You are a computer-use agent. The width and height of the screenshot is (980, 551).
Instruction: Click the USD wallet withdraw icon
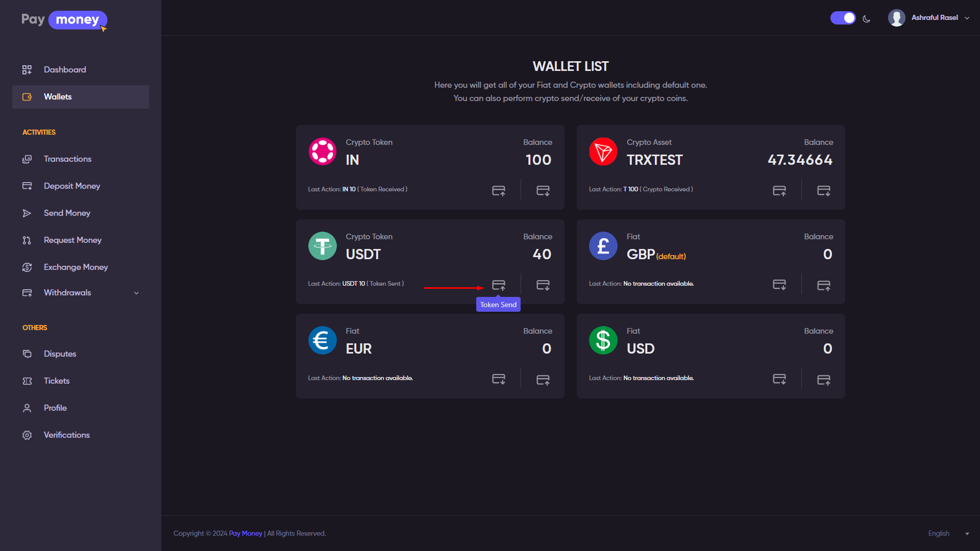[x=824, y=379]
